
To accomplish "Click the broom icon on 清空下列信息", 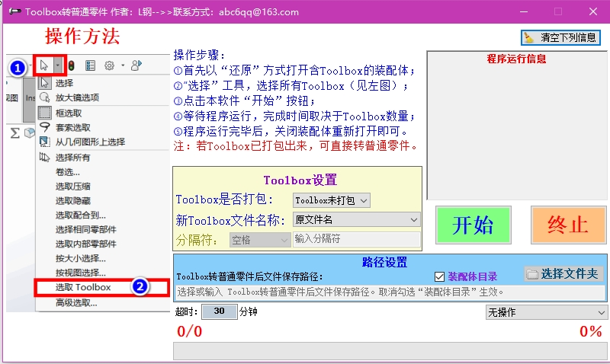I will point(528,37).
